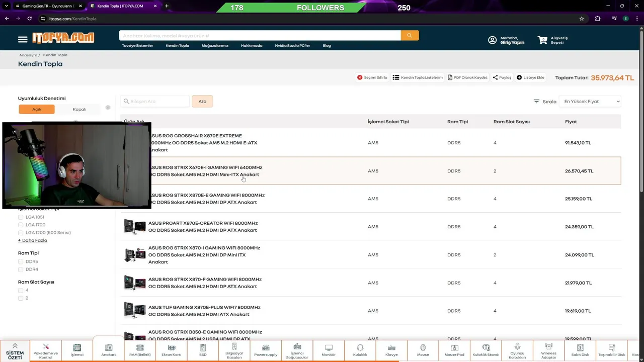Check the DDR5 RAM type filter
This screenshot has height=362, width=644.
coord(21,261)
